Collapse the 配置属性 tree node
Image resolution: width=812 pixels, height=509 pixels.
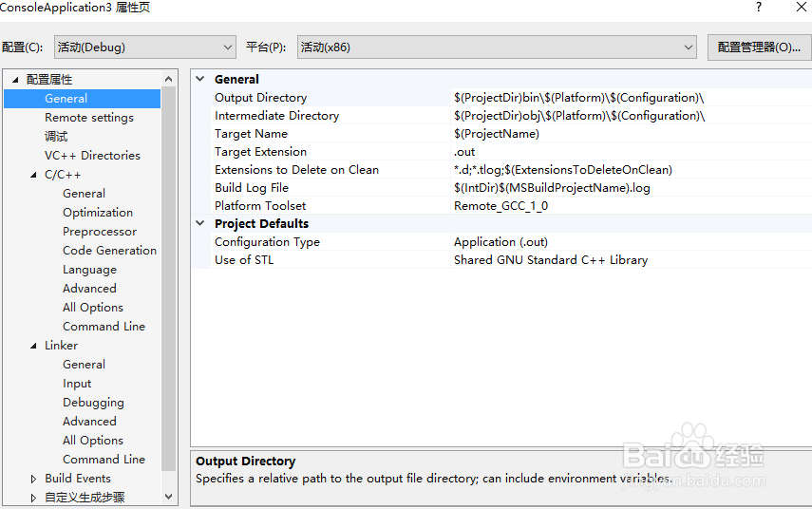point(15,80)
